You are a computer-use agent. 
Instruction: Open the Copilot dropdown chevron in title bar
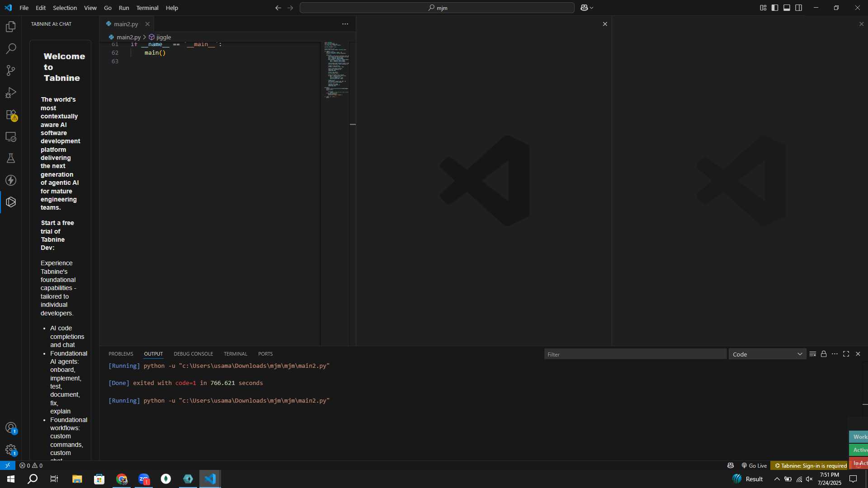pyautogui.click(x=591, y=8)
